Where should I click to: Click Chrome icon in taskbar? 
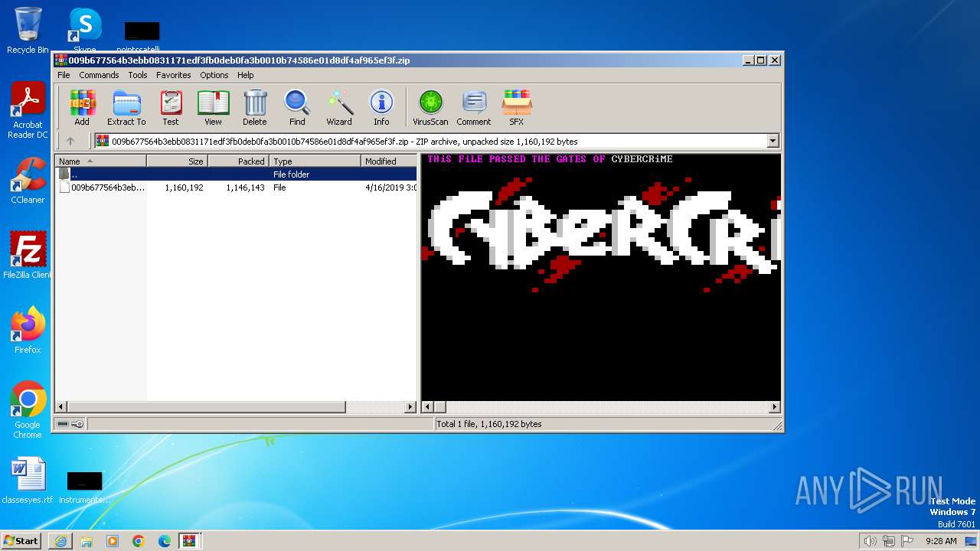point(139,541)
